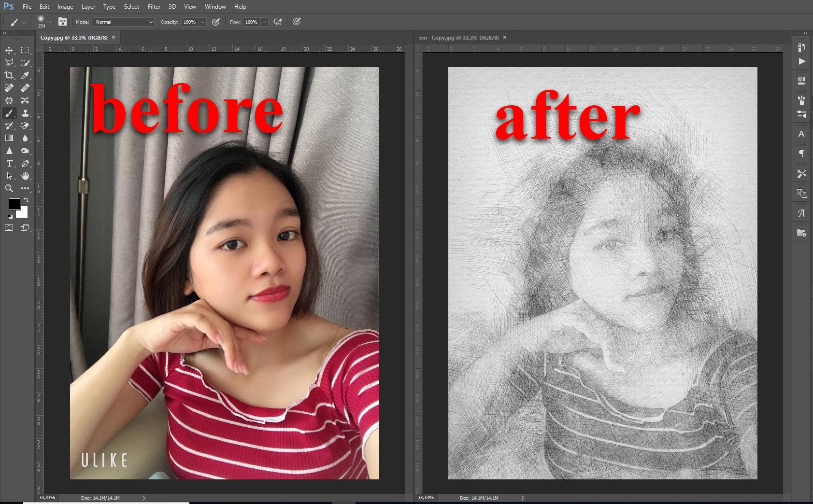Viewport: 813px width, 504px height.
Task: Click the zoom percentage in the status bar
Action: point(46,497)
